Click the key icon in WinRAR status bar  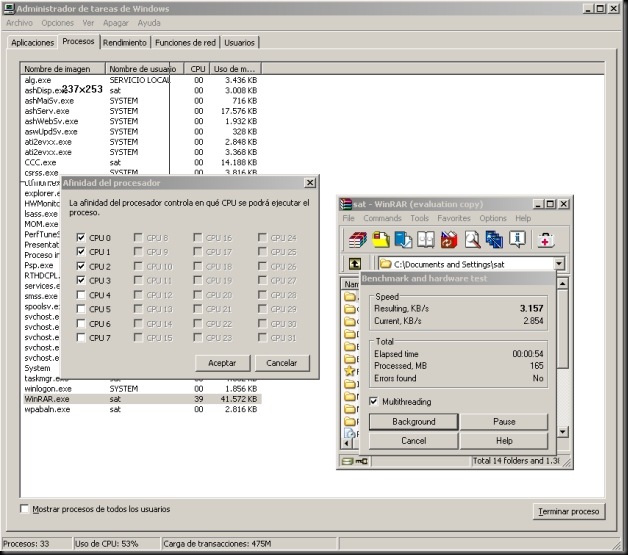coord(361,461)
